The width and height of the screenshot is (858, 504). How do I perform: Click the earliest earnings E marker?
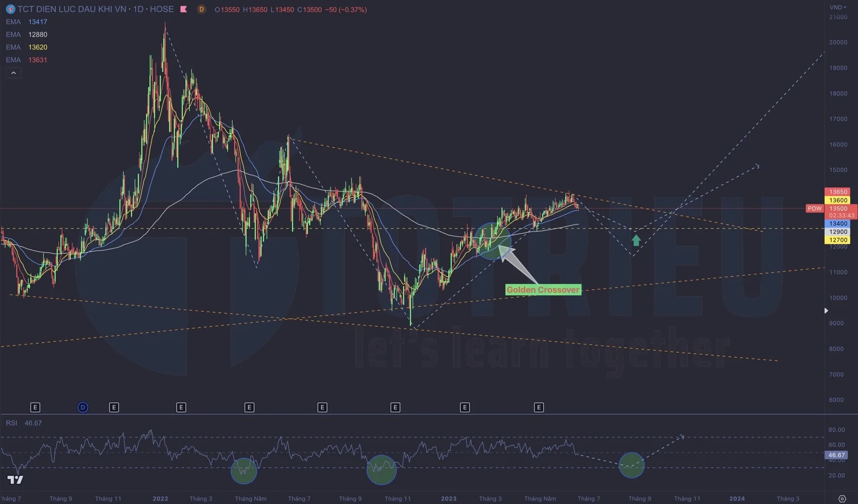35,407
